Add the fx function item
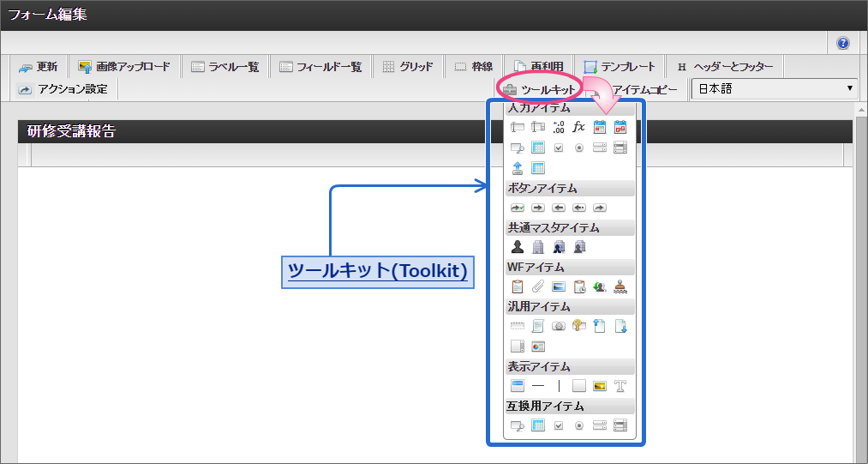This screenshot has width=868, height=464. pos(578,128)
